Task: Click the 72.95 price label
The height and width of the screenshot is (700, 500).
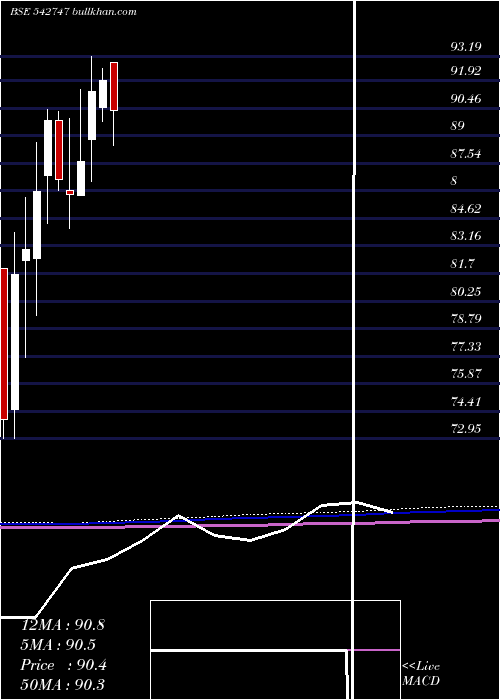Action: click(x=466, y=429)
